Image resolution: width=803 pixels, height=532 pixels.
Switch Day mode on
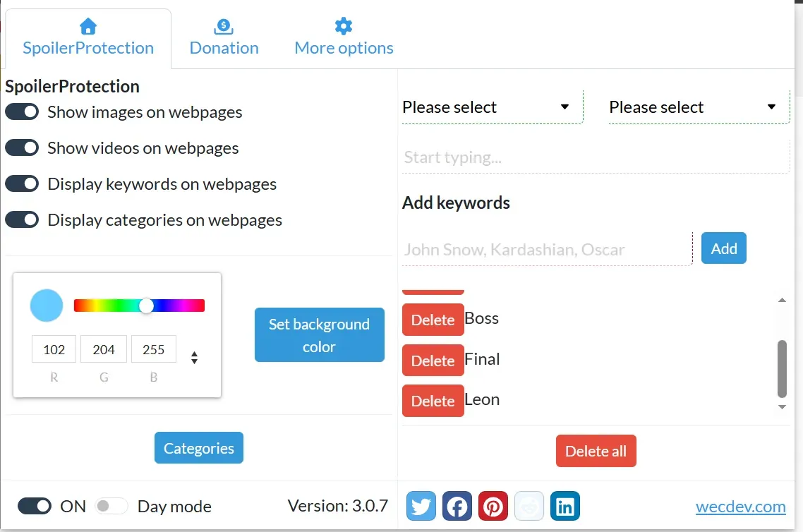click(x=111, y=506)
